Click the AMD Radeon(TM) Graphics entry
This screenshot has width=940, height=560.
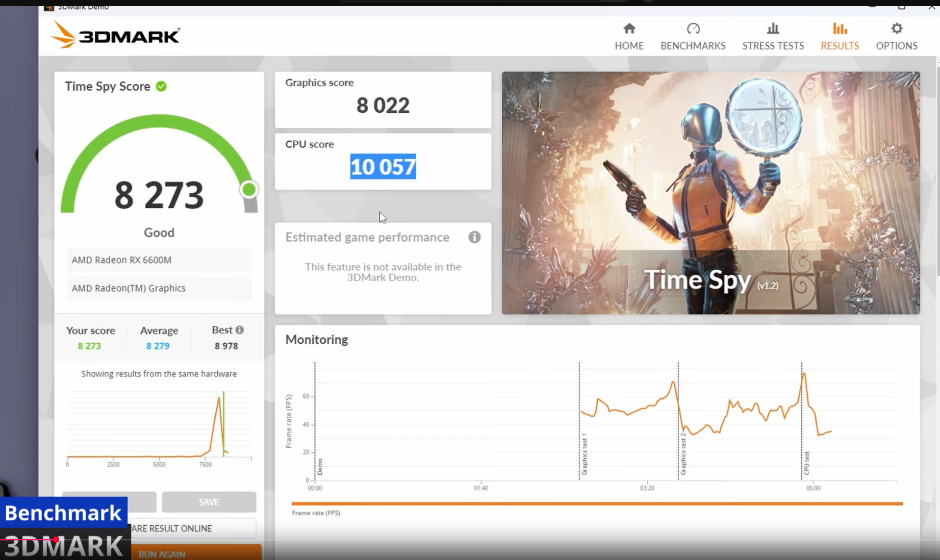159,288
